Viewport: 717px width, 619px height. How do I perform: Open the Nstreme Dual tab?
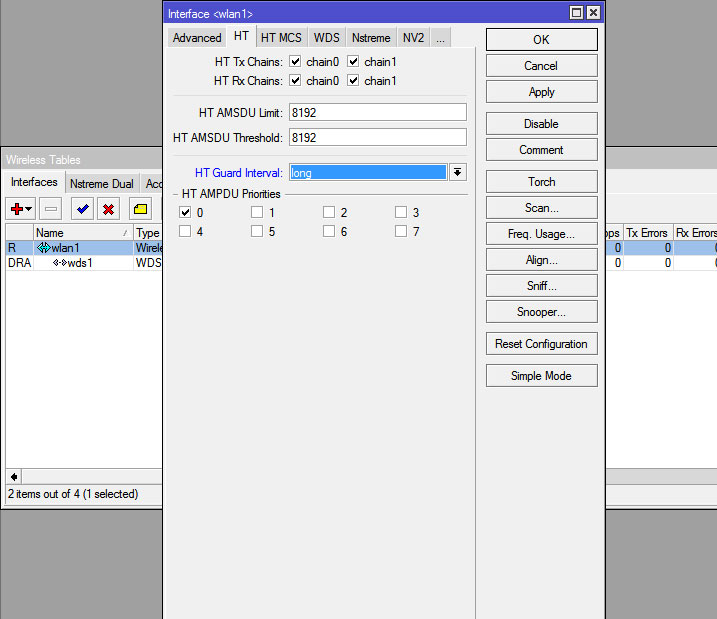click(x=101, y=184)
